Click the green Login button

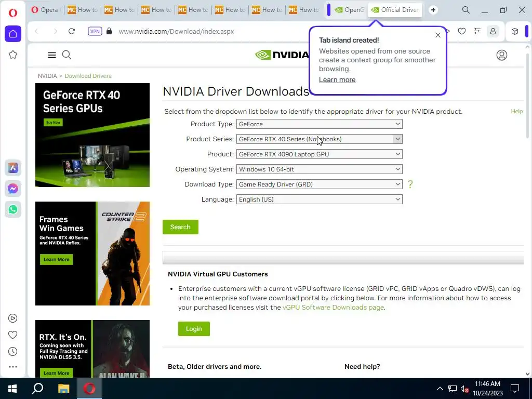(x=194, y=329)
